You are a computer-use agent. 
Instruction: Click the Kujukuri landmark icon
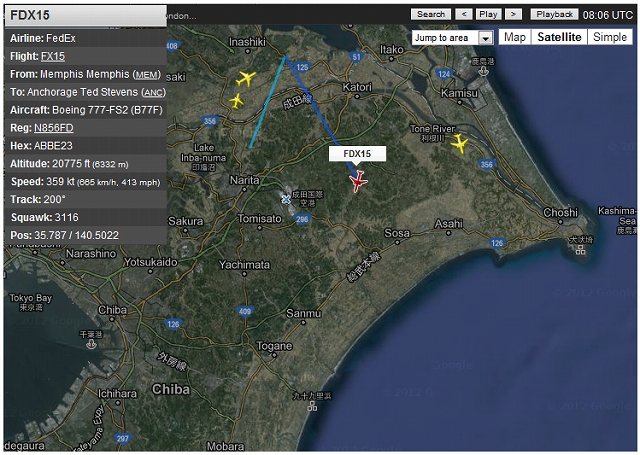312,406
